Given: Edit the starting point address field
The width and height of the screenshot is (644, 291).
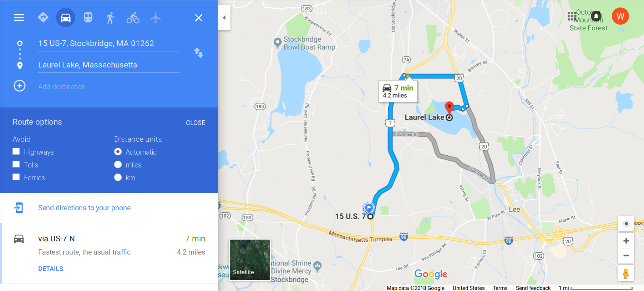Looking at the screenshot, I should (109, 44).
